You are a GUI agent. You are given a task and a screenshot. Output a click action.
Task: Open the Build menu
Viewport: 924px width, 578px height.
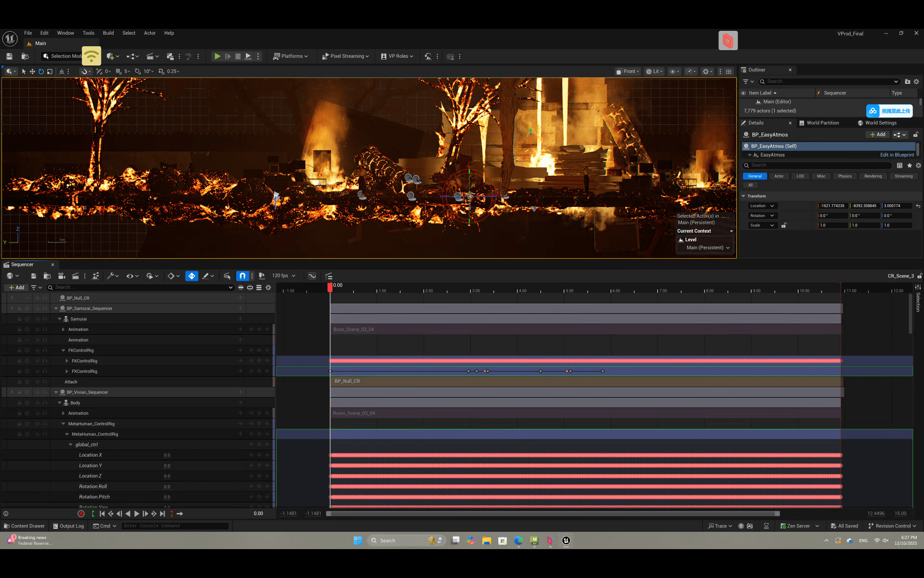(108, 33)
